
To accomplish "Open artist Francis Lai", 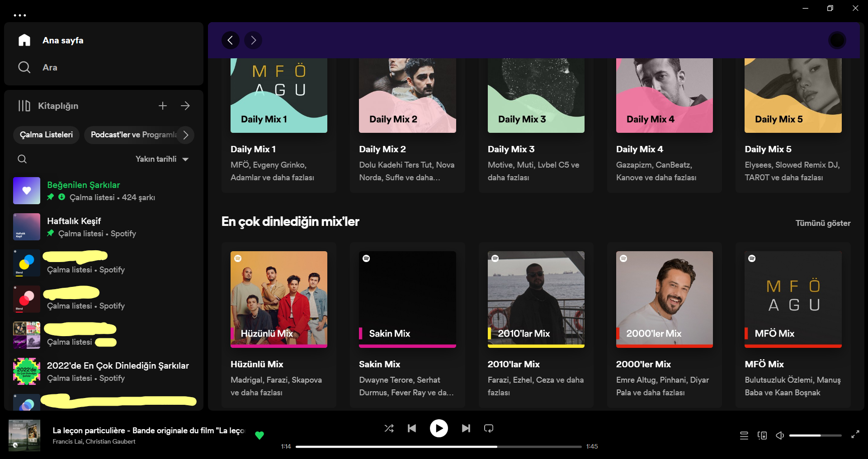I will coord(67,442).
